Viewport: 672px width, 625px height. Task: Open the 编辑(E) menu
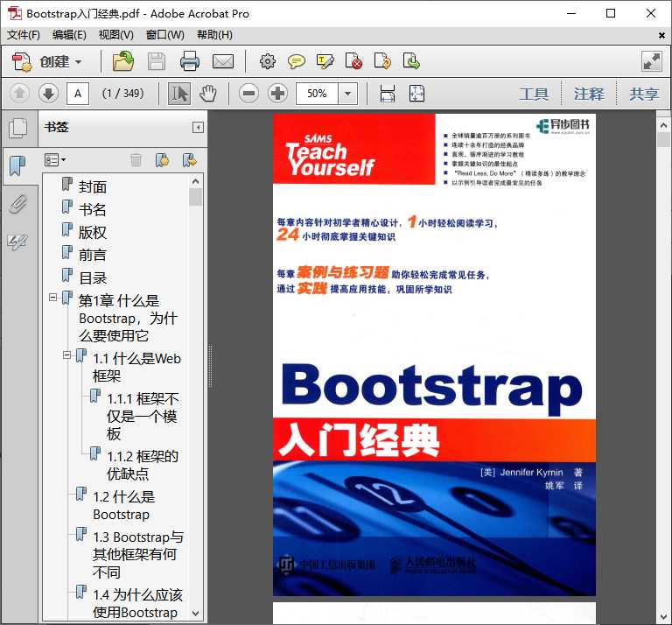69,35
